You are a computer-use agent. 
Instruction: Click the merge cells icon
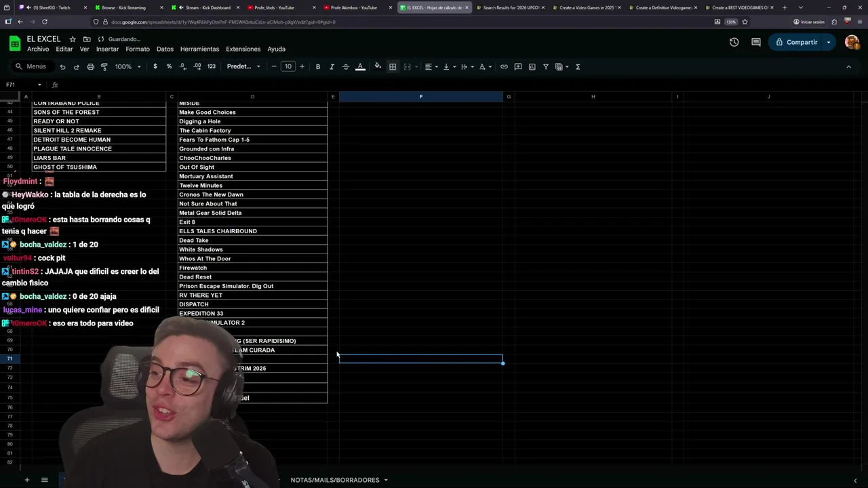click(x=408, y=66)
